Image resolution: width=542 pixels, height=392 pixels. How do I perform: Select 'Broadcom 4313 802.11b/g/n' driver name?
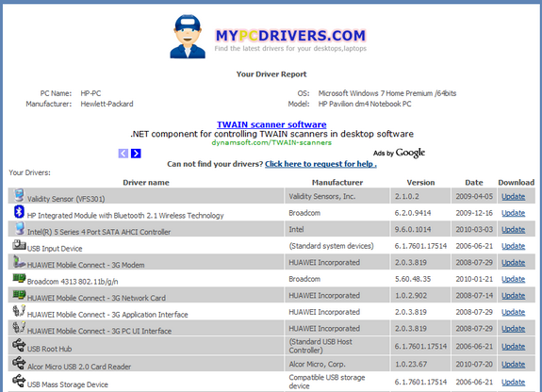coord(73,282)
